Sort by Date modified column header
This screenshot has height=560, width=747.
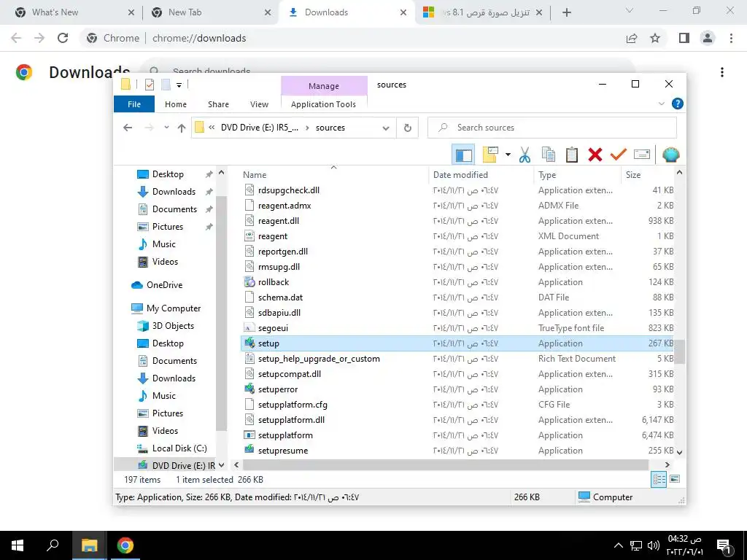(481, 175)
